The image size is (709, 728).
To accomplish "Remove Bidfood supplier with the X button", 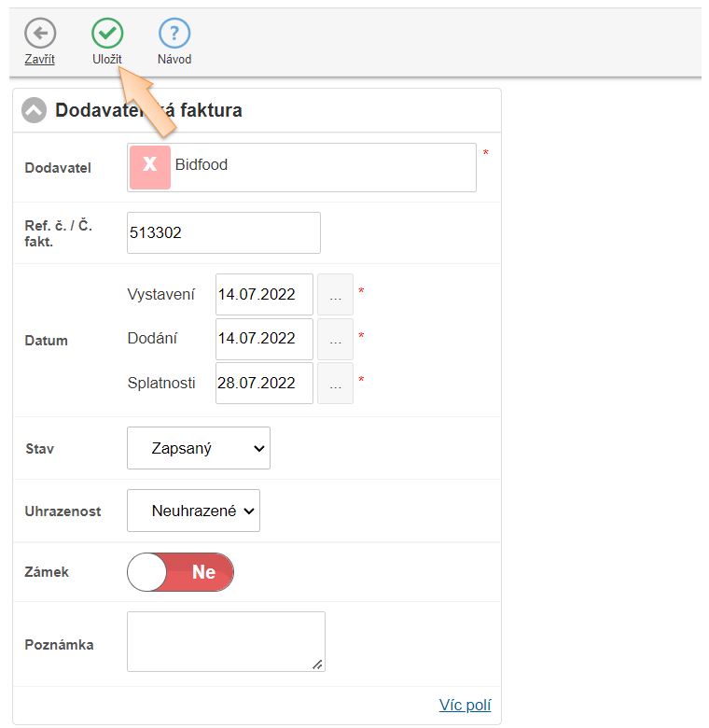I will point(149,167).
